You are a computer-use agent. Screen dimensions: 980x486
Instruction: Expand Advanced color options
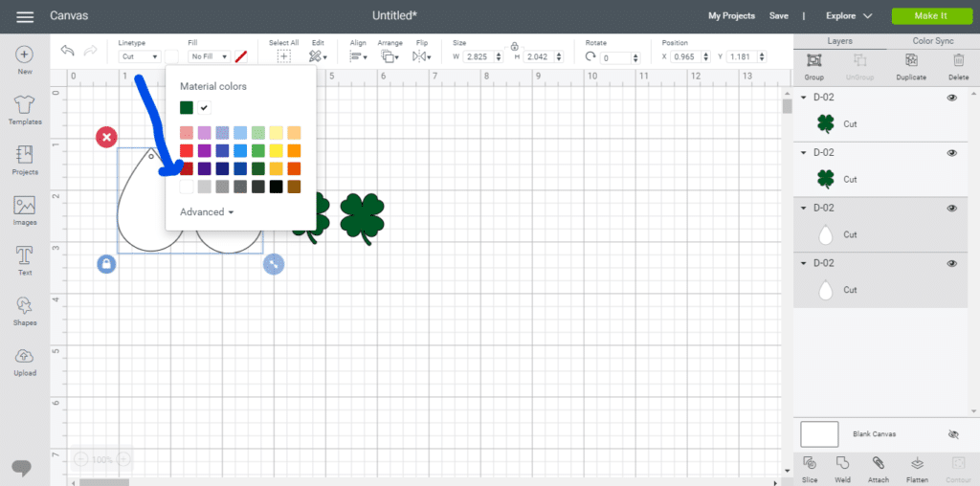coord(207,212)
